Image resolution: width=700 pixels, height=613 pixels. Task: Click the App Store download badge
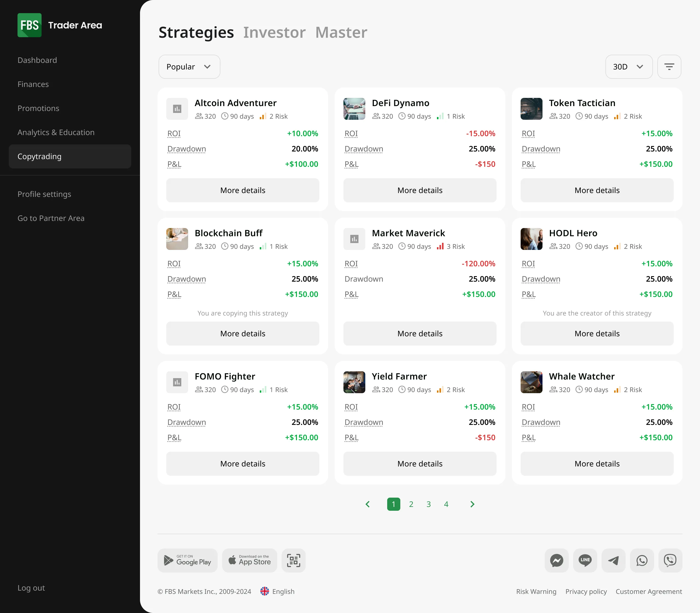coord(249,560)
